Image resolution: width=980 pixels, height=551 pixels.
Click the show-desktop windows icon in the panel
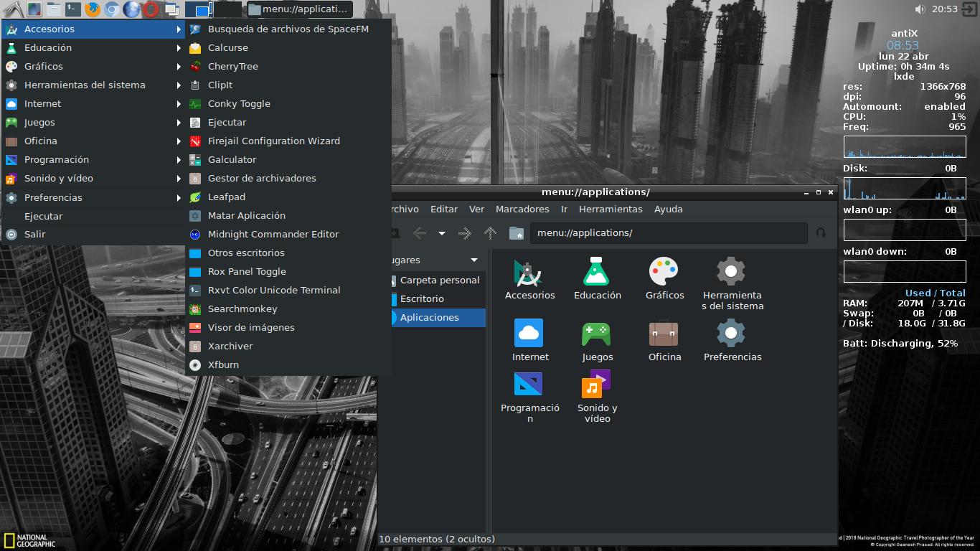point(171,9)
